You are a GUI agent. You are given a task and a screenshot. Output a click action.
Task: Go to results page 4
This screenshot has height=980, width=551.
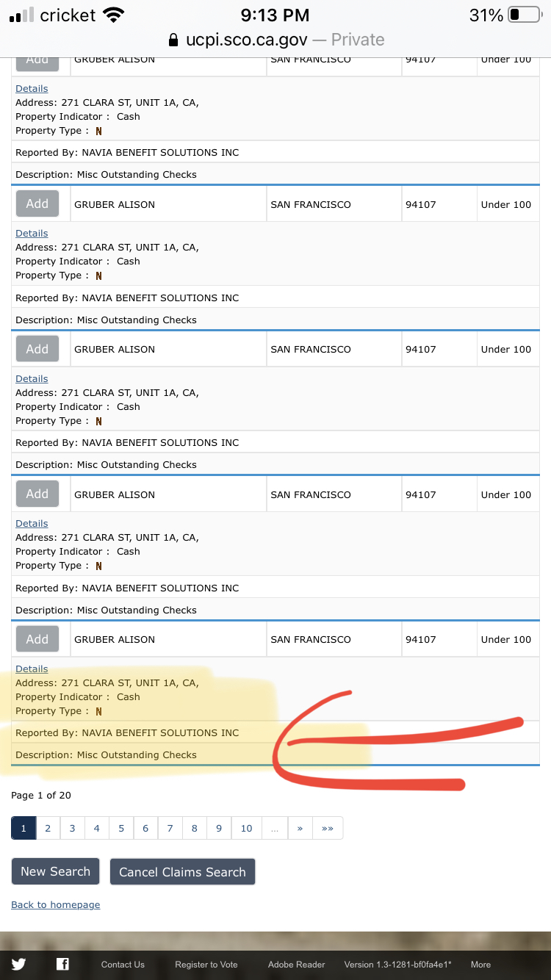pyautogui.click(x=96, y=828)
